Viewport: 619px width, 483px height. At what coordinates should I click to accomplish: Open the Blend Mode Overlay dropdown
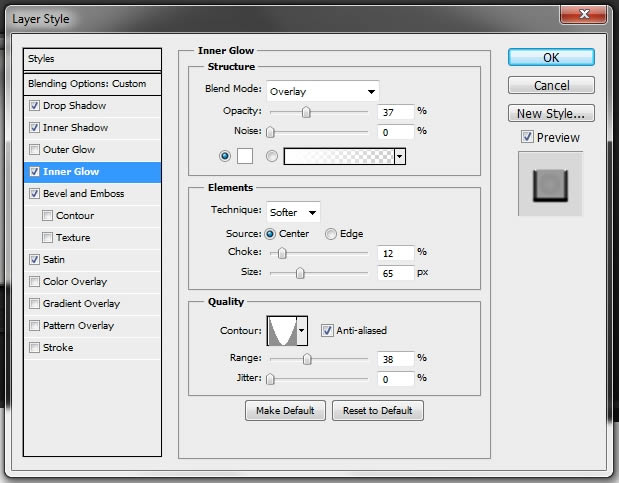(x=323, y=91)
